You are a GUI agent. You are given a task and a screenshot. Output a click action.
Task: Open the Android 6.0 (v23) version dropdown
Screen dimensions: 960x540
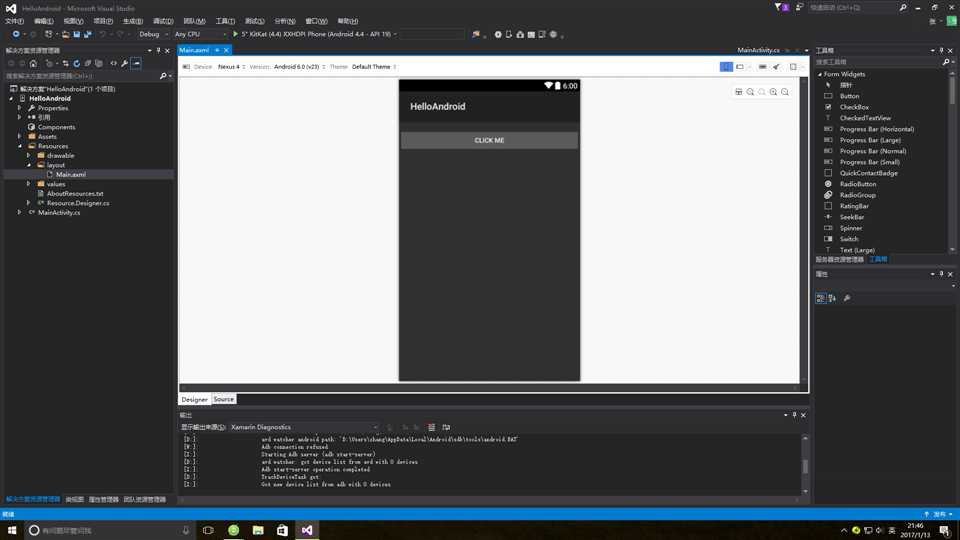[299, 67]
